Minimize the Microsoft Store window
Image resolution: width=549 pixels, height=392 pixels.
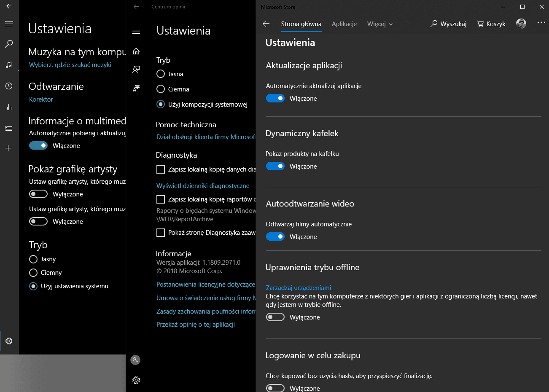tap(503, 7)
